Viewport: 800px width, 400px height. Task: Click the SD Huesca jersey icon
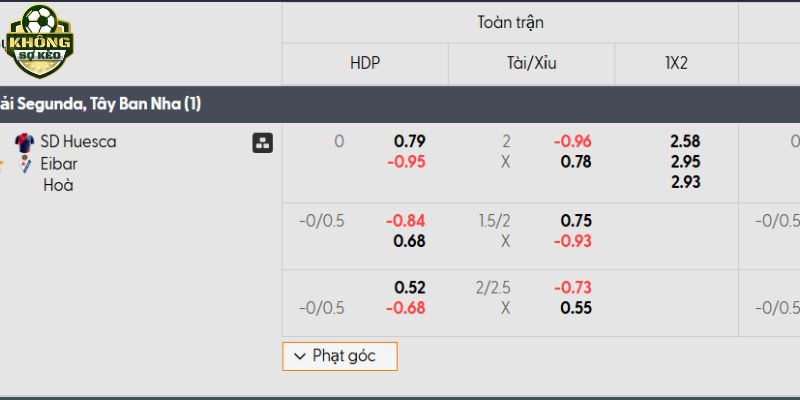(x=24, y=142)
